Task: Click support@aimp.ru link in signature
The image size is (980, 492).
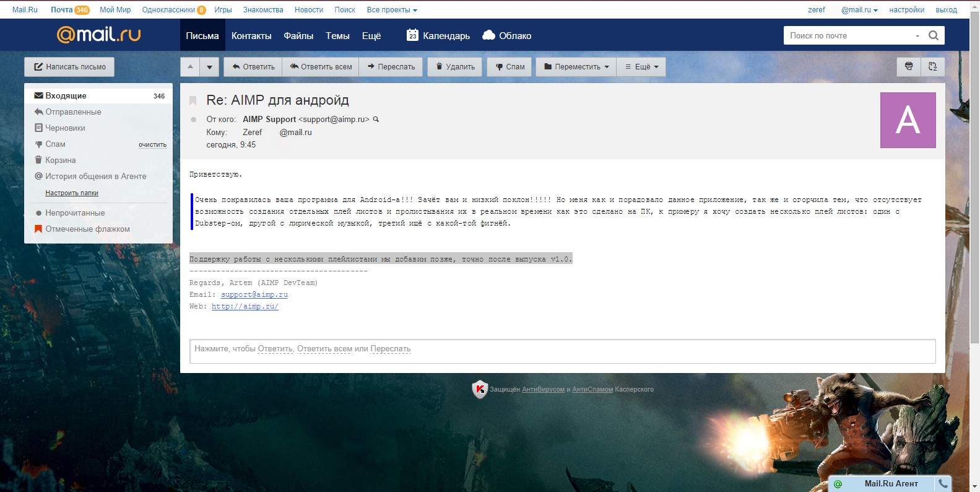Action: (254, 294)
